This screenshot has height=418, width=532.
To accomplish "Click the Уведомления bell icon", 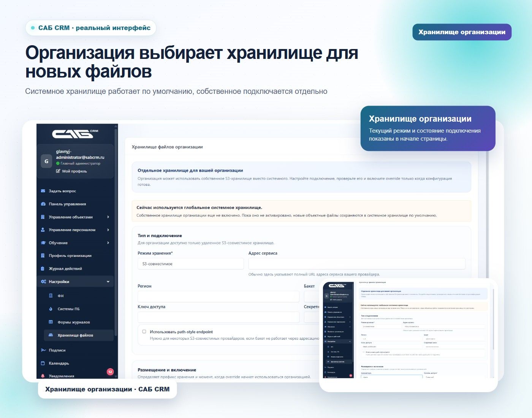I will coord(43,376).
